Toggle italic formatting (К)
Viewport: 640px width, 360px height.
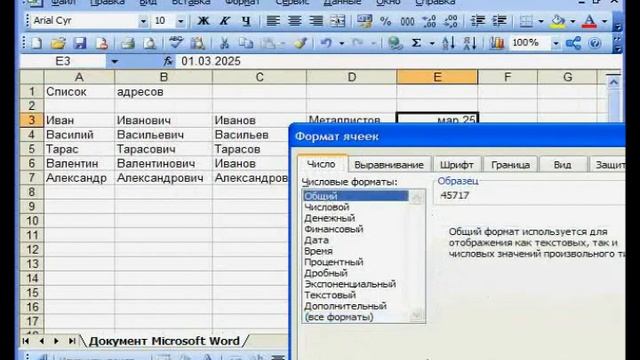click(224, 21)
